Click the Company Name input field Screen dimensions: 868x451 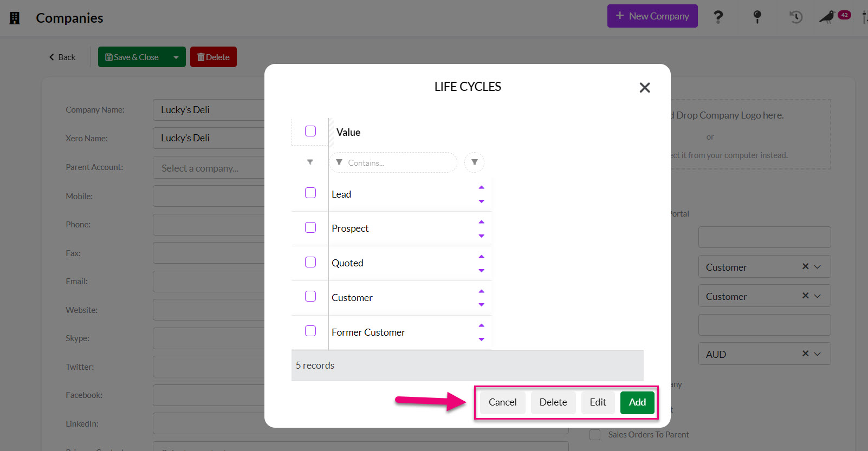[x=209, y=110]
